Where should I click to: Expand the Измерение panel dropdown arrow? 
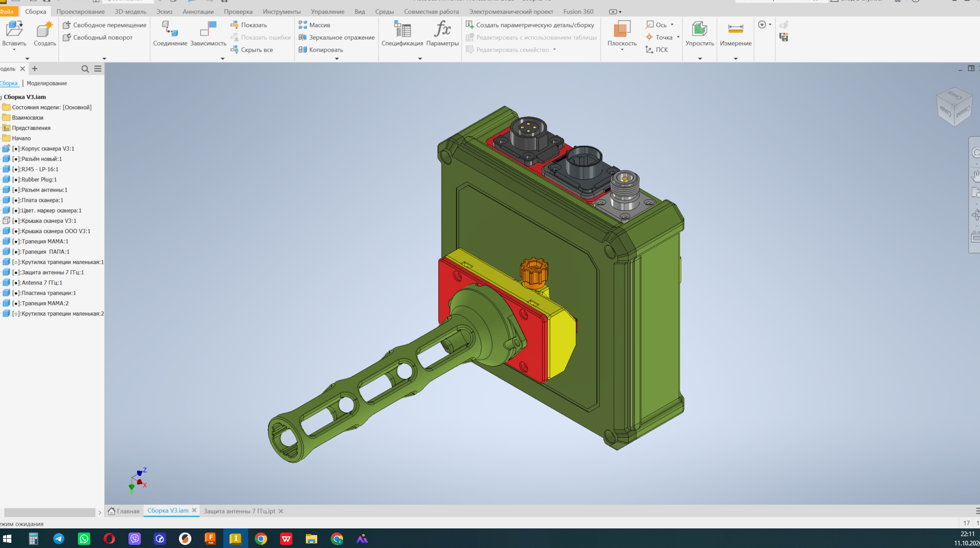coord(736,59)
